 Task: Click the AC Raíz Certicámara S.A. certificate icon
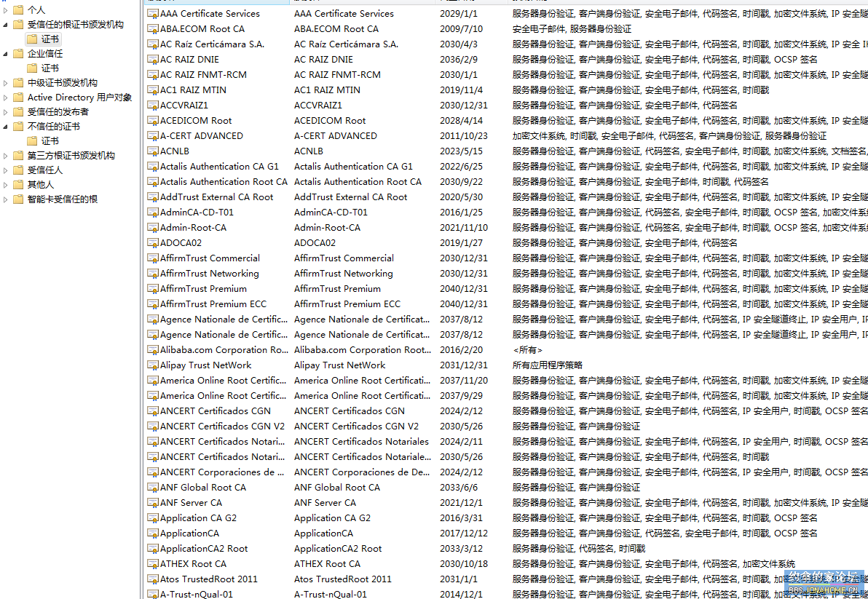(153, 44)
